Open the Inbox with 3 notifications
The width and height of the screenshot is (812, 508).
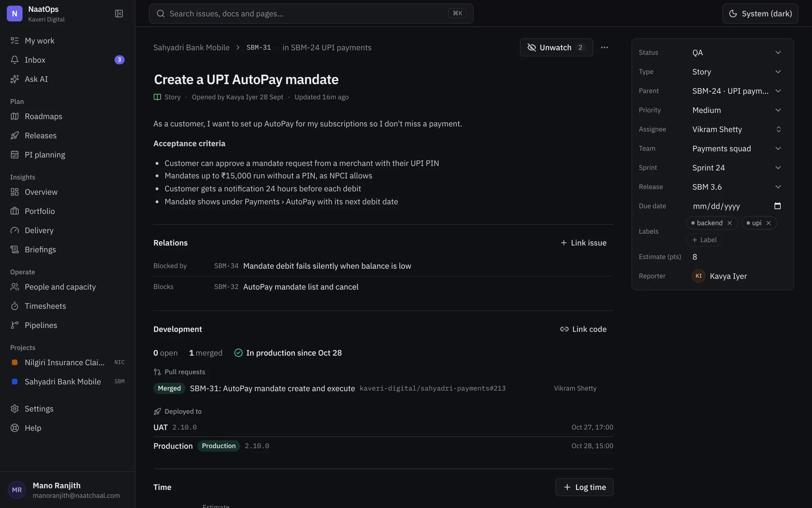(67, 60)
